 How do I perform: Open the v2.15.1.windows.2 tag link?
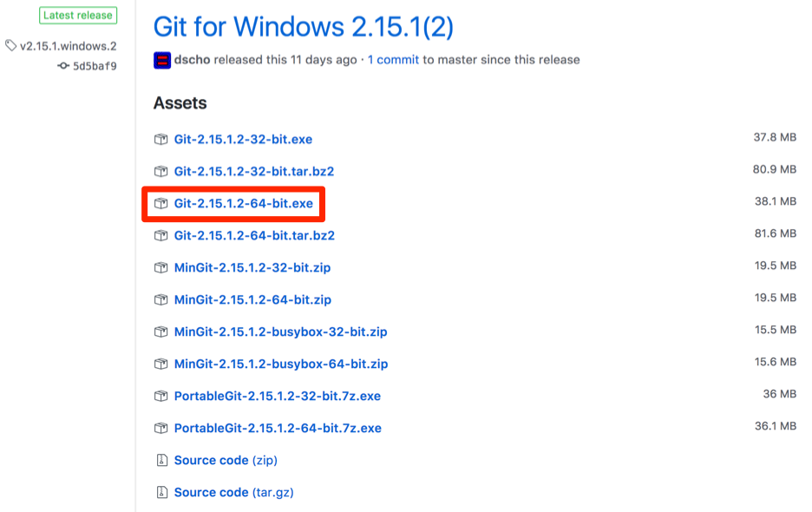pyautogui.click(x=69, y=46)
